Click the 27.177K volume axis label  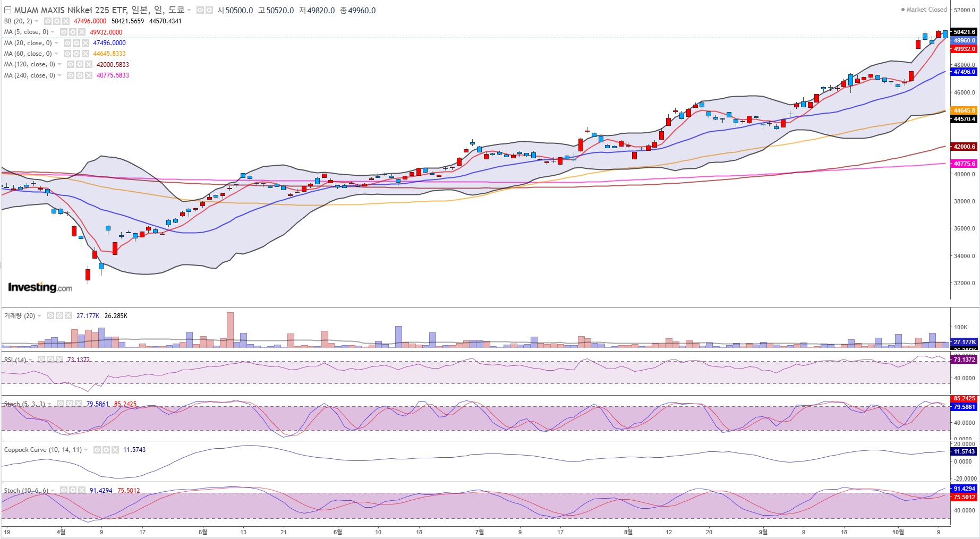coord(965,342)
